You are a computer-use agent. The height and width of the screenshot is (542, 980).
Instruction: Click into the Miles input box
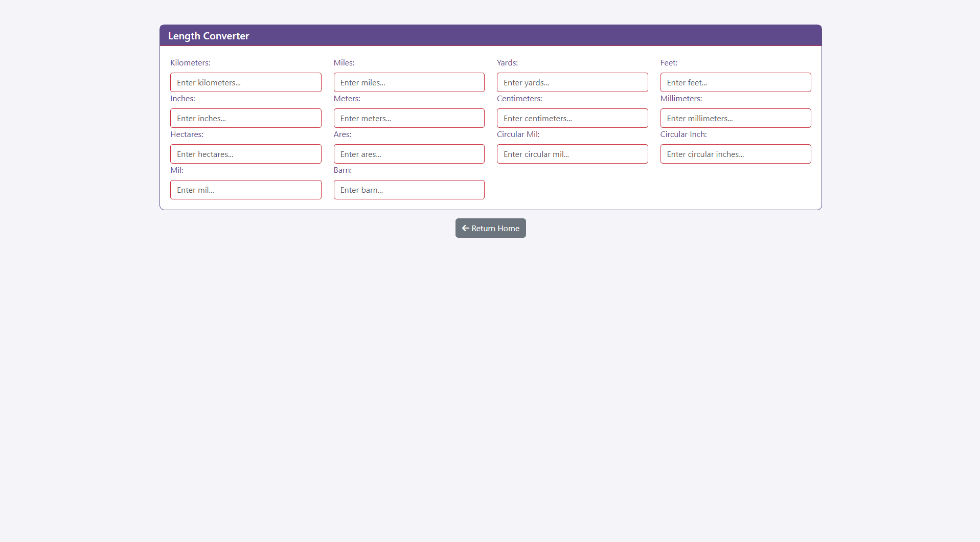coord(408,82)
